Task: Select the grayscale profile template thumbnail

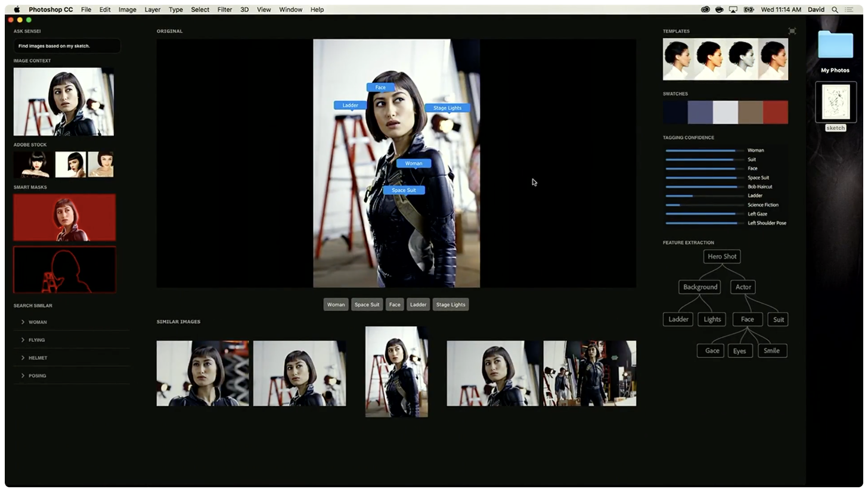Action: pos(741,60)
